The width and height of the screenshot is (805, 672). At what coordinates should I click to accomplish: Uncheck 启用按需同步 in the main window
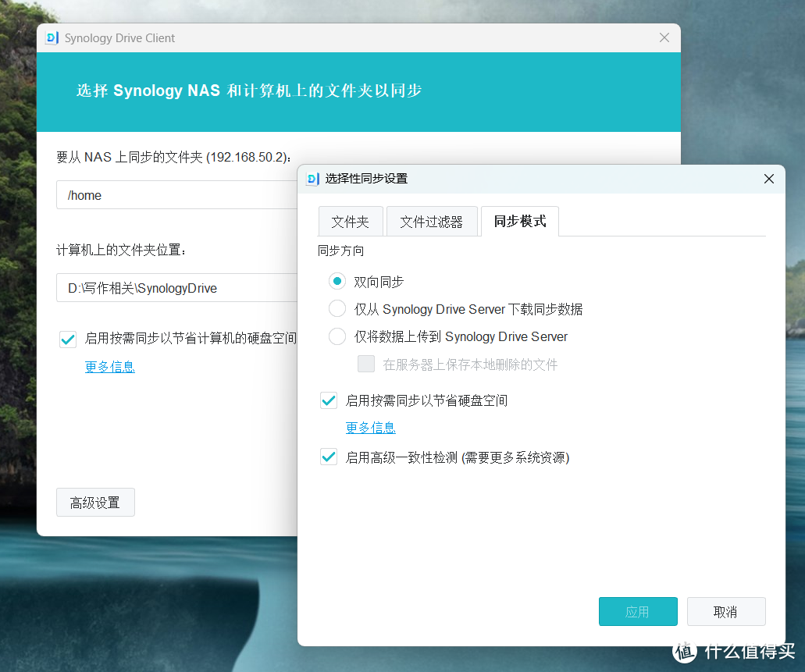pos(67,339)
